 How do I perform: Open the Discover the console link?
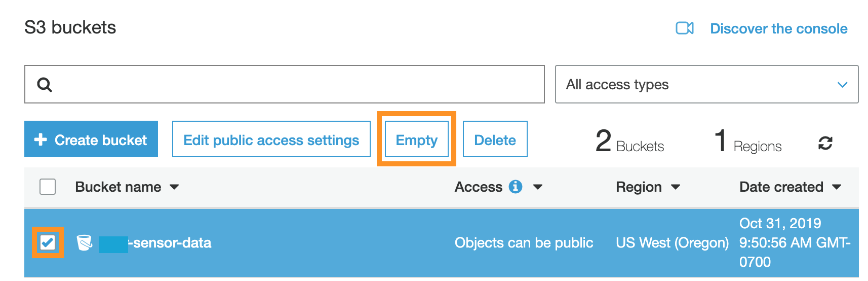pos(778,28)
